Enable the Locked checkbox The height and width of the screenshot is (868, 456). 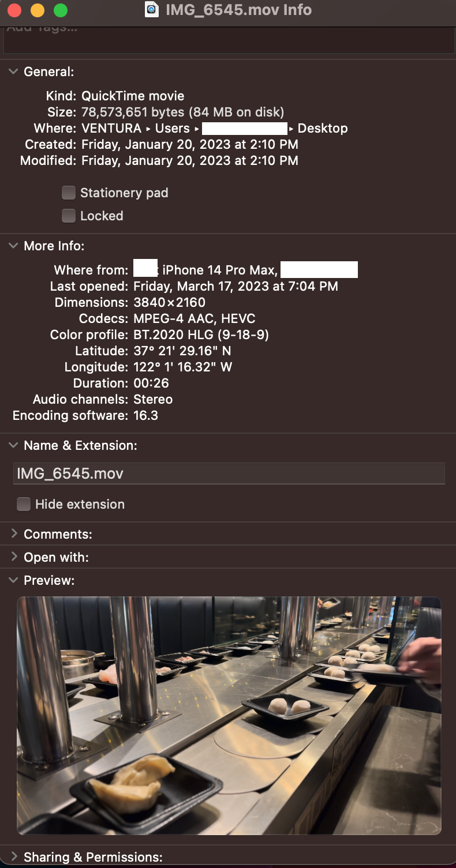click(69, 216)
